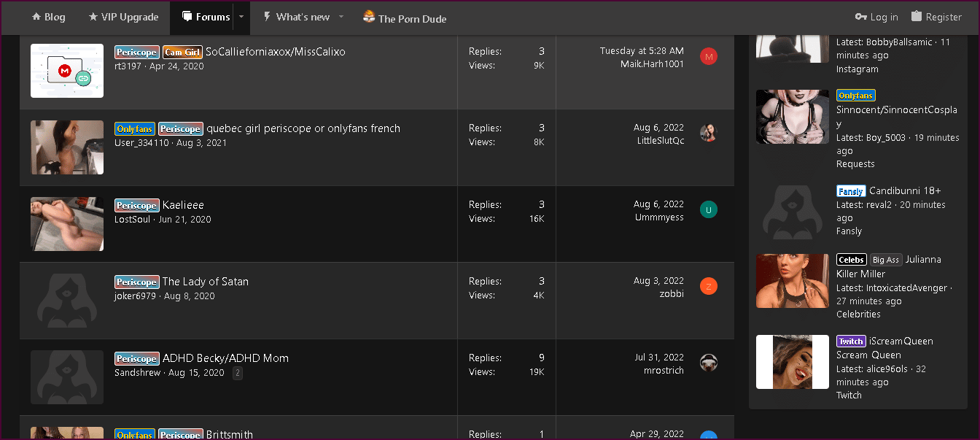
Task: Click last poster name Ummmyess
Action: tap(659, 217)
